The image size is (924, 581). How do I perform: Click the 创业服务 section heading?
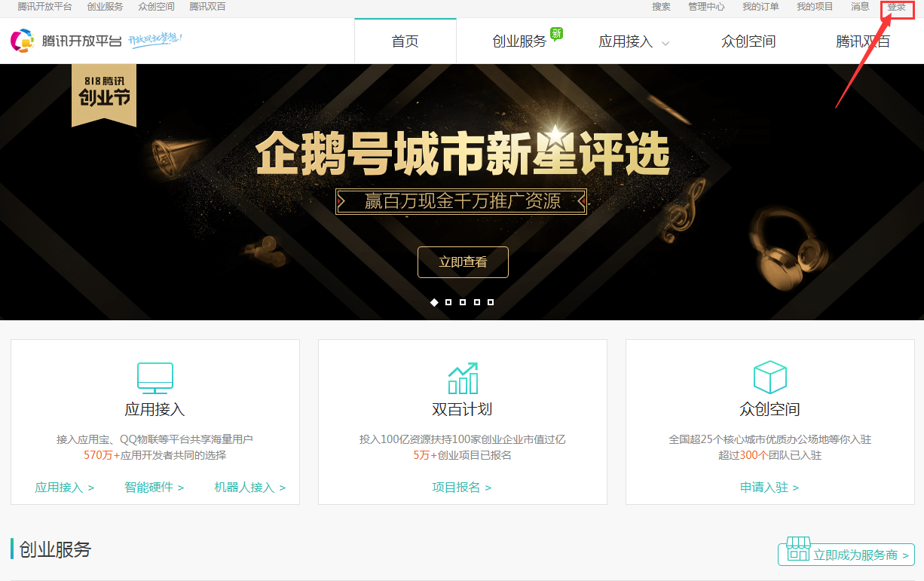click(x=55, y=549)
